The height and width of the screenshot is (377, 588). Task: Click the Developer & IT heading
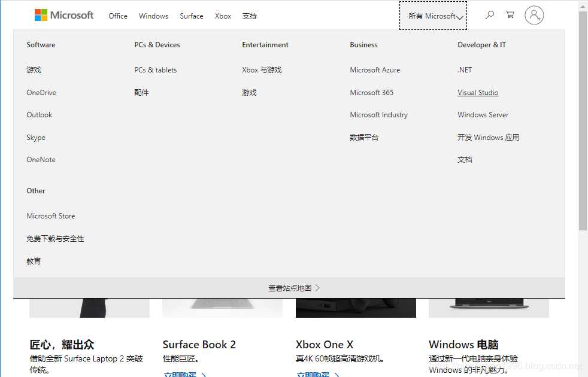tap(481, 45)
